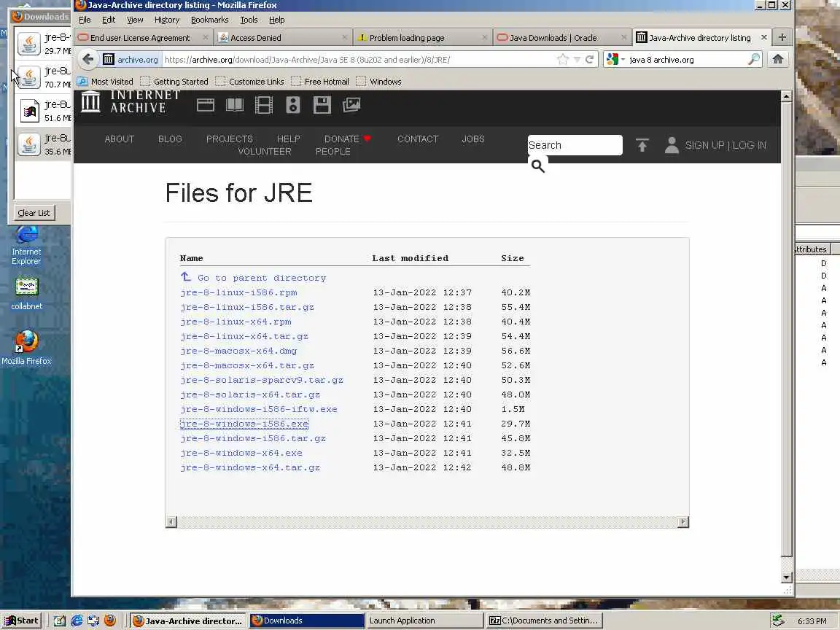The height and width of the screenshot is (630, 840).
Task: Close the Java-Archive directory listing tab
Action: click(x=764, y=37)
